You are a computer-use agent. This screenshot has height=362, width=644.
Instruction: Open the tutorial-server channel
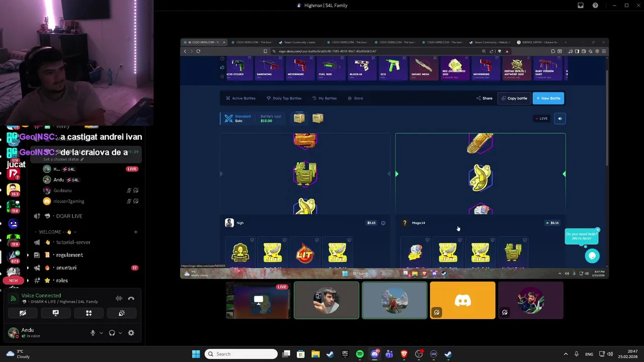[86, 242]
